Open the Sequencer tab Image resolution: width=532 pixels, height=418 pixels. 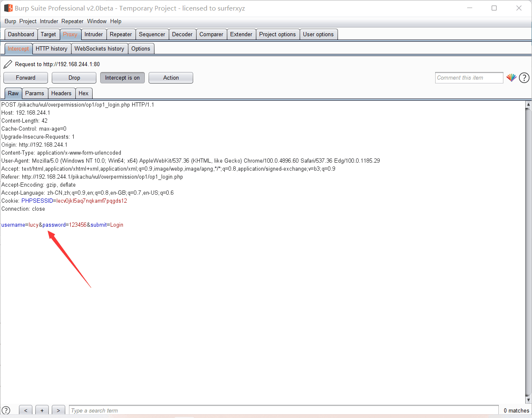tap(152, 35)
